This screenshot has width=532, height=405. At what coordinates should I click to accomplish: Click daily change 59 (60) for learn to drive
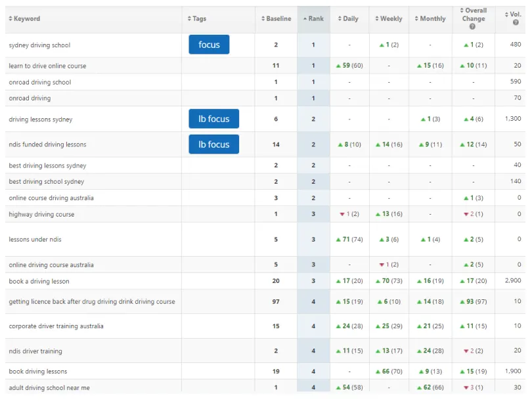(349, 66)
